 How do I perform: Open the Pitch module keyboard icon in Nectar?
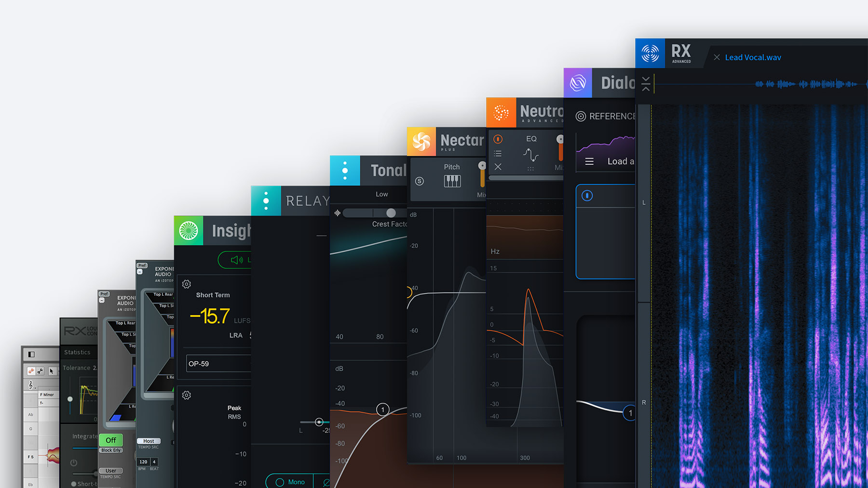(452, 181)
